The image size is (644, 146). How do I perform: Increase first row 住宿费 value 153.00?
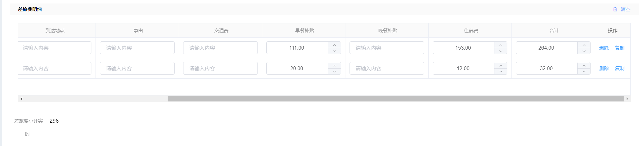tap(501, 45)
